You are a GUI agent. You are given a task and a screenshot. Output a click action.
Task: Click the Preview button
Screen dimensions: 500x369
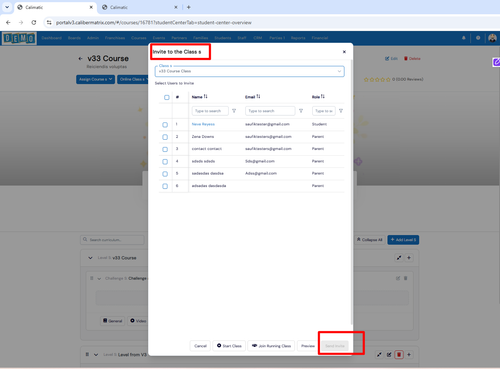click(308, 346)
